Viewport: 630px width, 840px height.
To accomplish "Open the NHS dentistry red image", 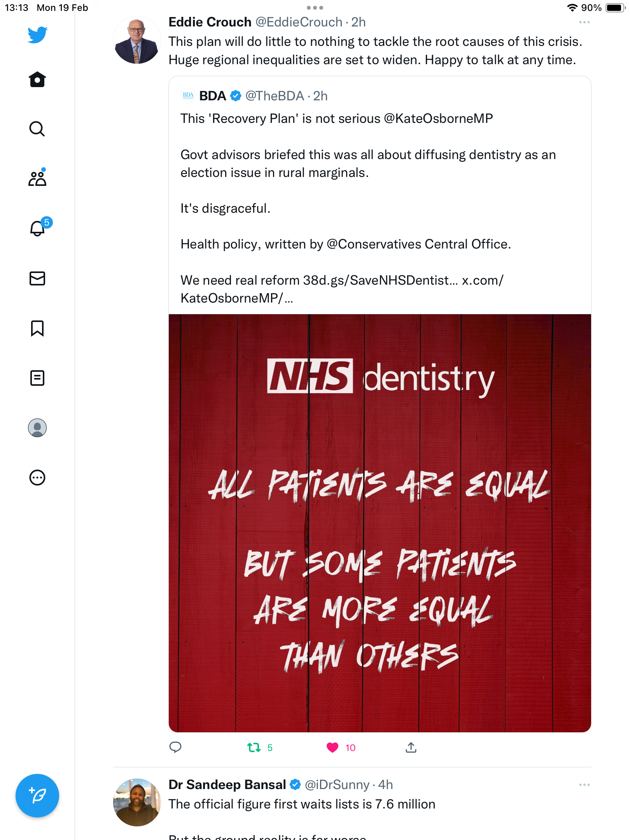I will [x=380, y=523].
